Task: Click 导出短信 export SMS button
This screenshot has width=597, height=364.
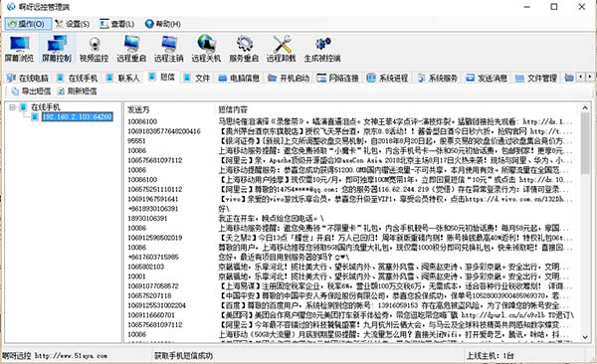Action: pyautogui.click(x=31, y=91)
